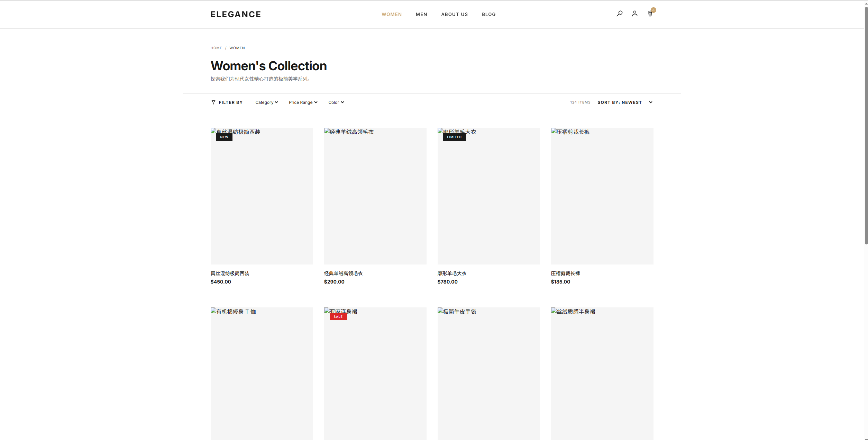Click the Women's Collection heading

[268, 66]
